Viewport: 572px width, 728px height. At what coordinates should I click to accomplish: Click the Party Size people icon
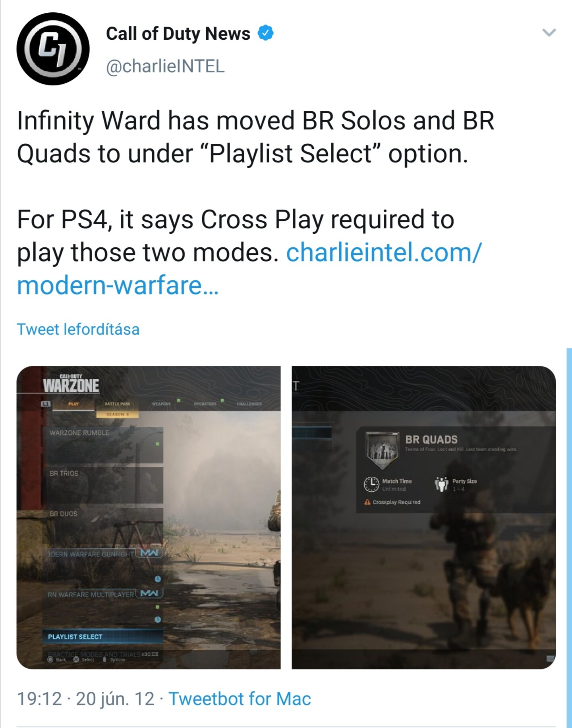[441, 484]
